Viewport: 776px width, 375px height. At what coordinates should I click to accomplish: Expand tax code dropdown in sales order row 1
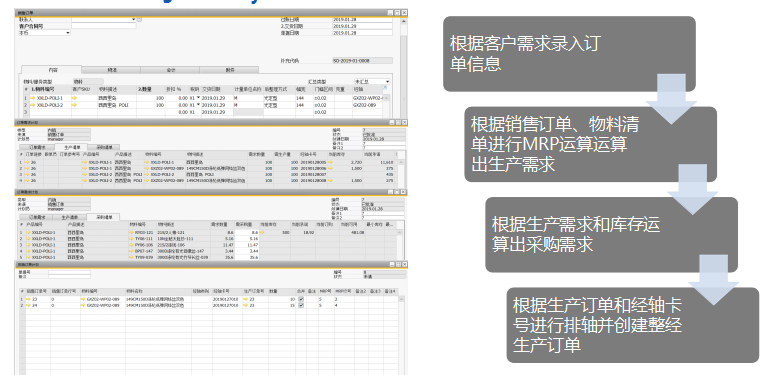point(198,98)
